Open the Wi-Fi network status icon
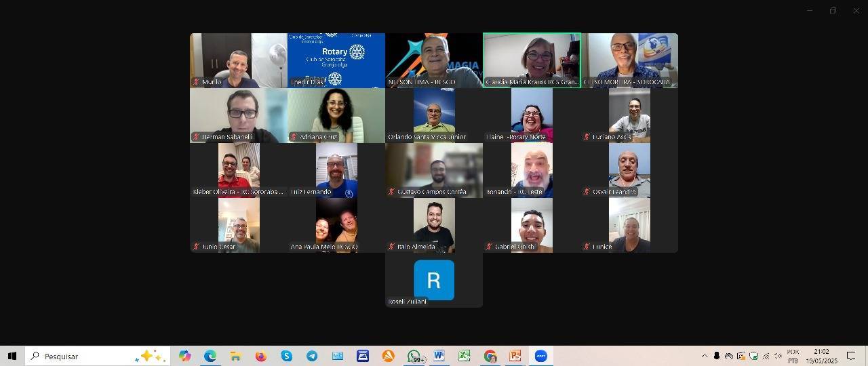This screenshot has width=868, height=366. (766, 356)
